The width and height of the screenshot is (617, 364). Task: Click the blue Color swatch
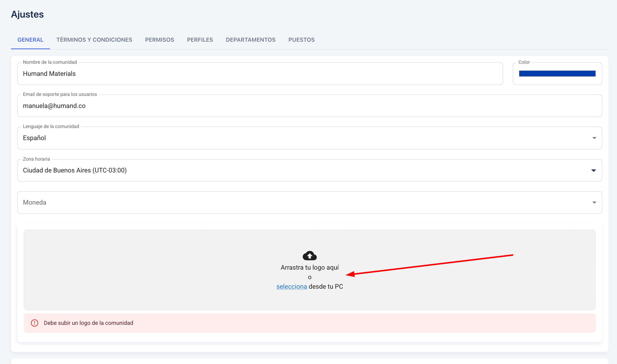(557, 74)
